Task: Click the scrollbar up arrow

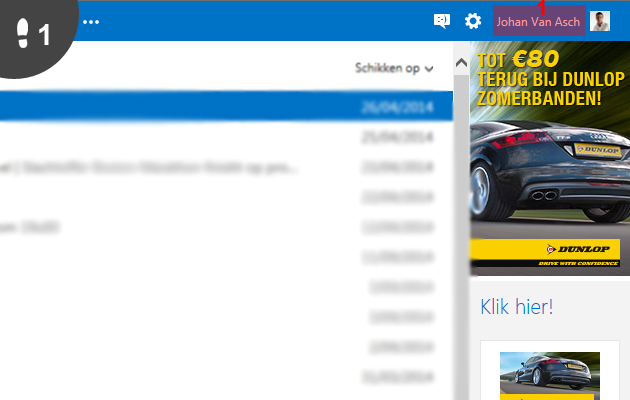Action: click(461, 63)
